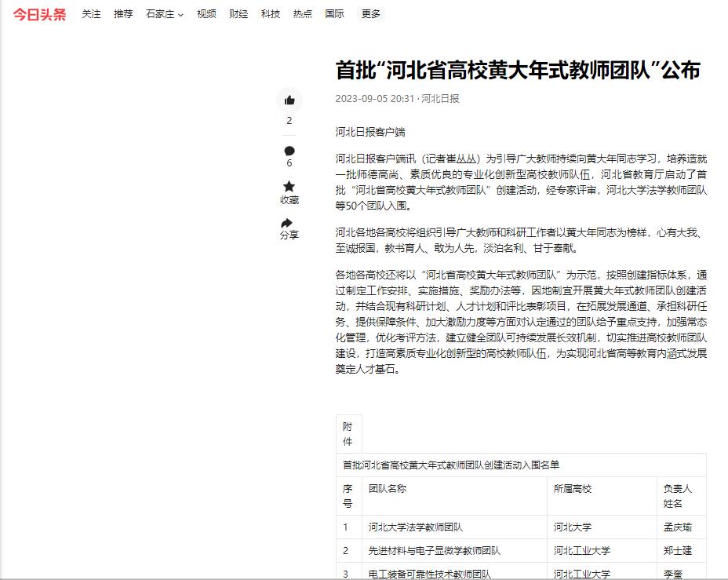Open the 国际 channel

coord(334,14)
